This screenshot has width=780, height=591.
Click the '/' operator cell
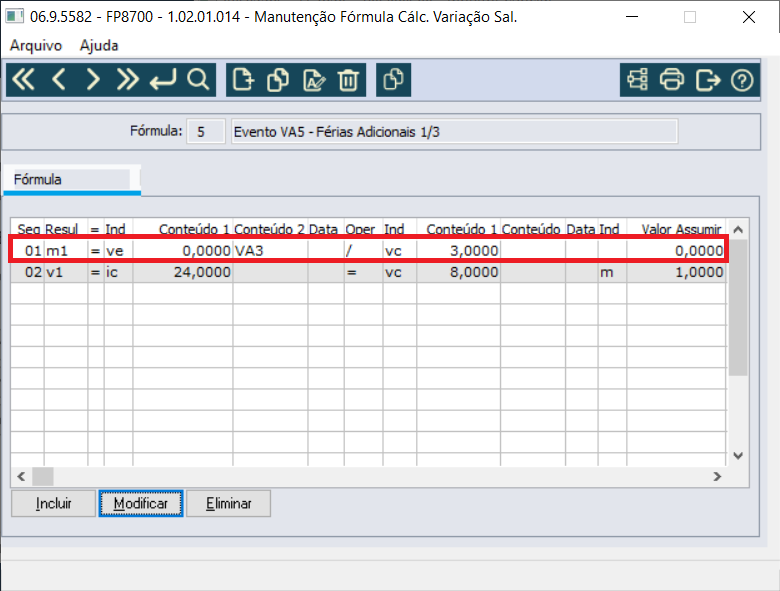pyautogui.click(x=363, y=251)
